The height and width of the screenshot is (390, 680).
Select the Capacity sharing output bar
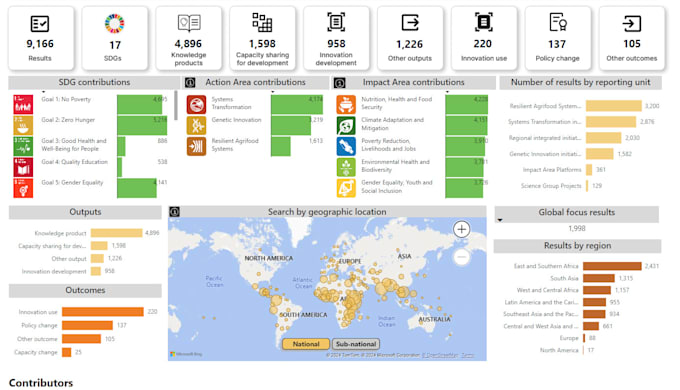coord(99,246)
